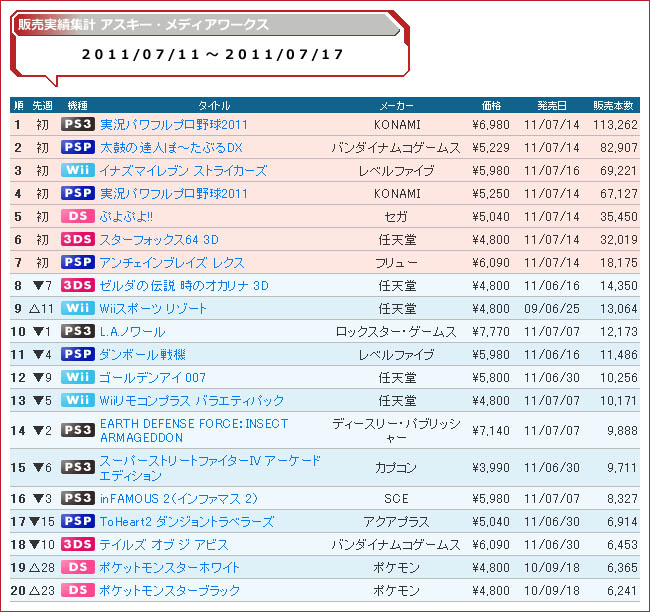Viewport: 650px width, 612px height.
Task: Click the DS badge beside ポケットモンスターホワイト
Action: [78, 567]
